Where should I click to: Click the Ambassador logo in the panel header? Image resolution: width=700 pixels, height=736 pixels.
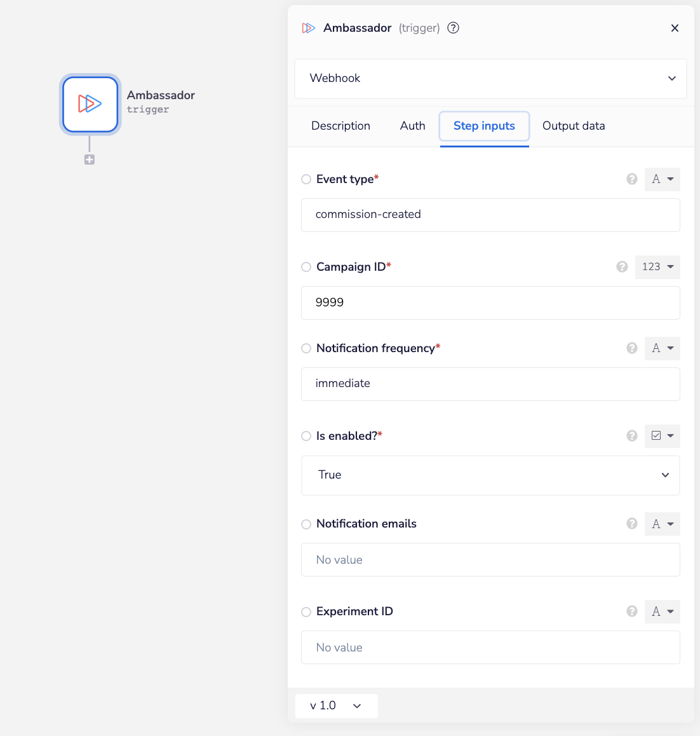[x=309, y=28]
